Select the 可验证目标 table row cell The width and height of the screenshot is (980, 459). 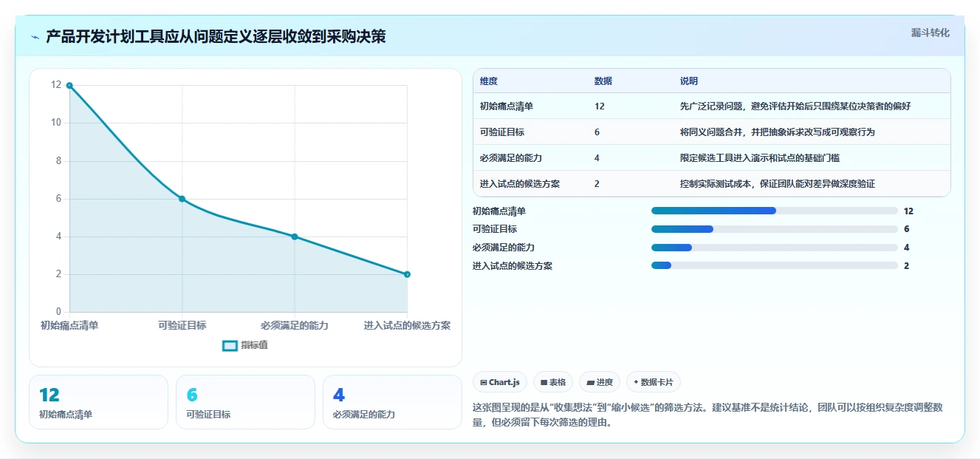pos(502,132)
